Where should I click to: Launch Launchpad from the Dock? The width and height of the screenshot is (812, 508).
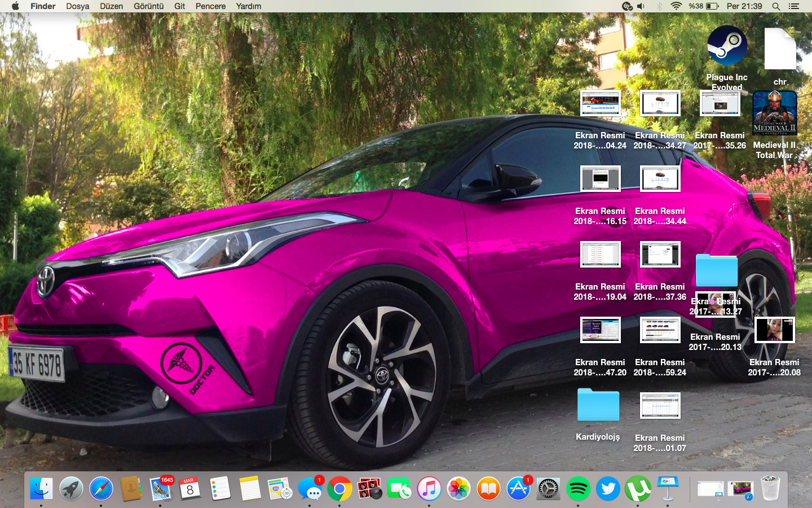[71, 488]
